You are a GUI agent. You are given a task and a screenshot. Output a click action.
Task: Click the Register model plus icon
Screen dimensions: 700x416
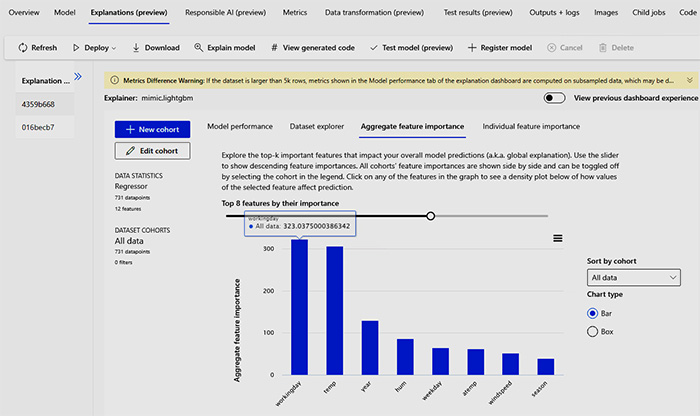473,48
